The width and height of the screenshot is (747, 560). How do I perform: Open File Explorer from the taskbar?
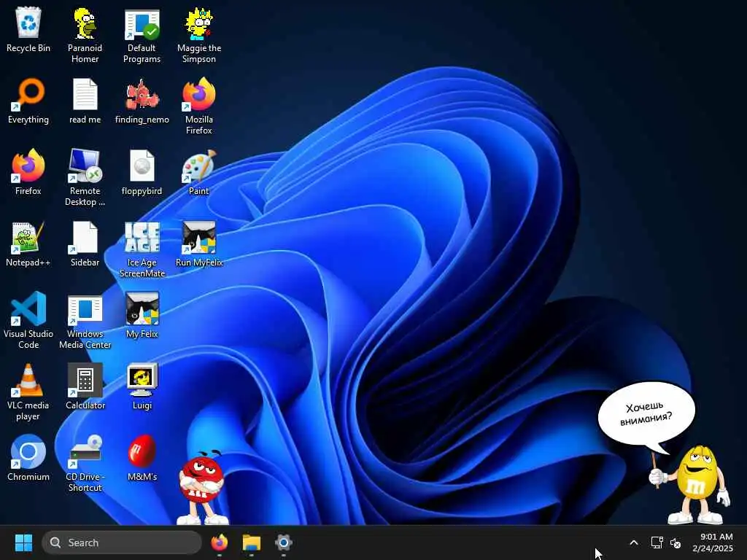click(x=252, y=542)
